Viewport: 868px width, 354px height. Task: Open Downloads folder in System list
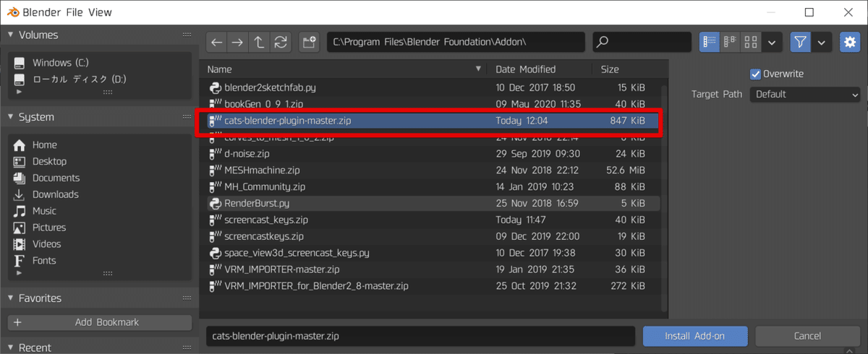tap(99, 194)
